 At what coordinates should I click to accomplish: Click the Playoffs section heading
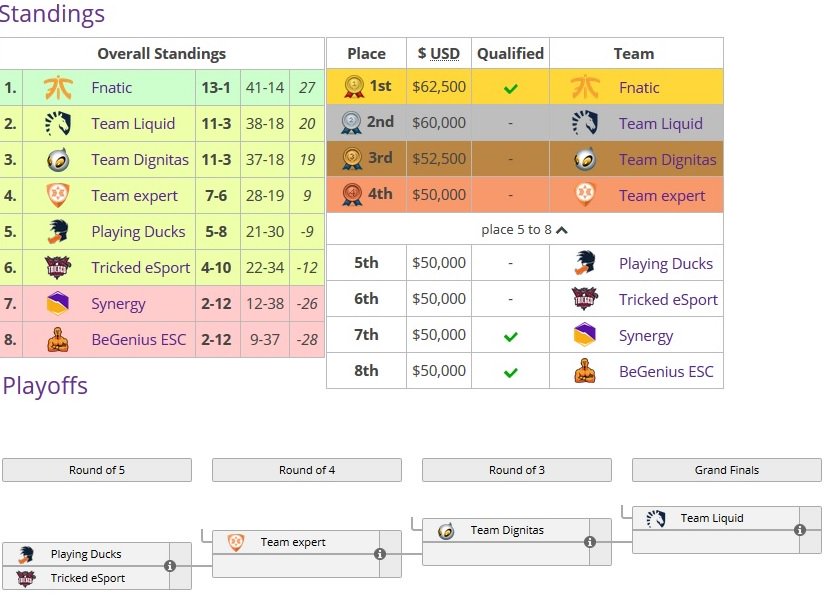[45, 386]
